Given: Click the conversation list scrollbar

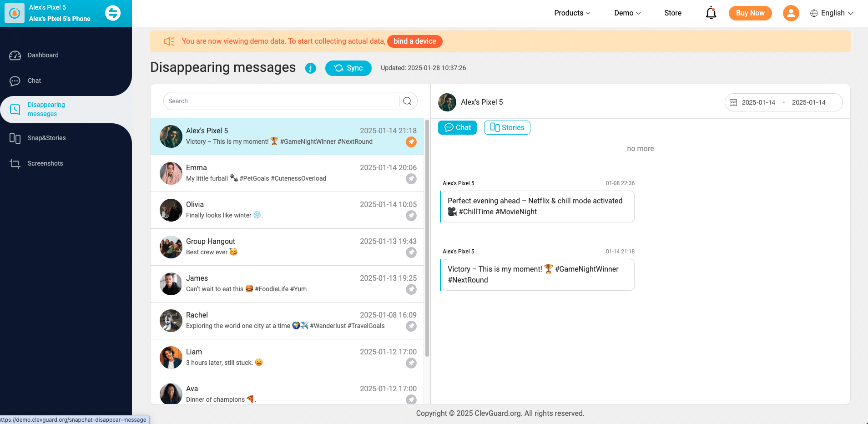Looking at the screenshot, I should (427, 237).
